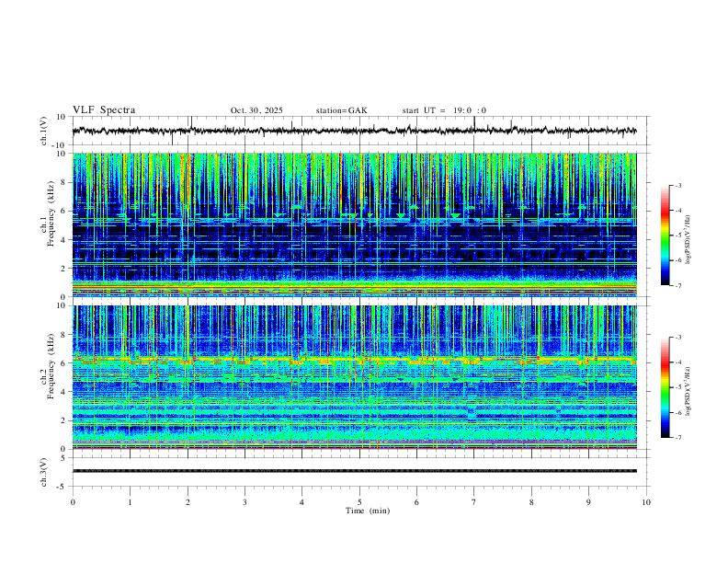The width and height of the screenshot is (728, 563).
Task: Click the ch.1 "Frequency (kHz)" axis label
Action: 51,214
